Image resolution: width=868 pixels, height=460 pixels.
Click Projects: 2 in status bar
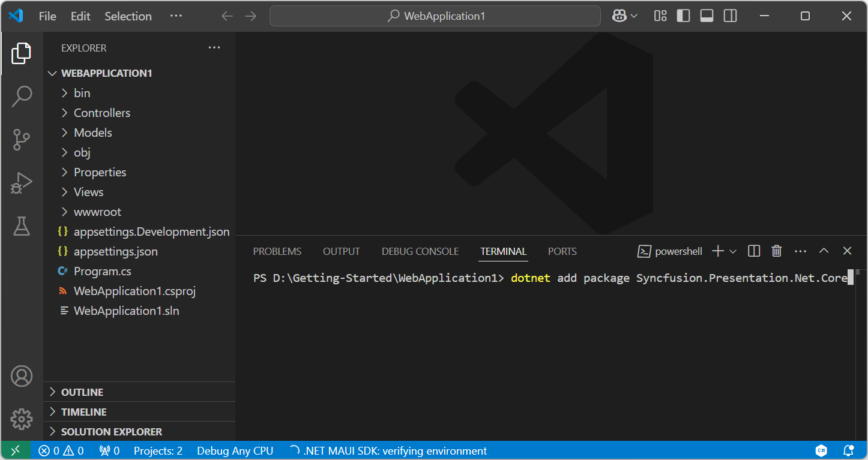[158, 450]
